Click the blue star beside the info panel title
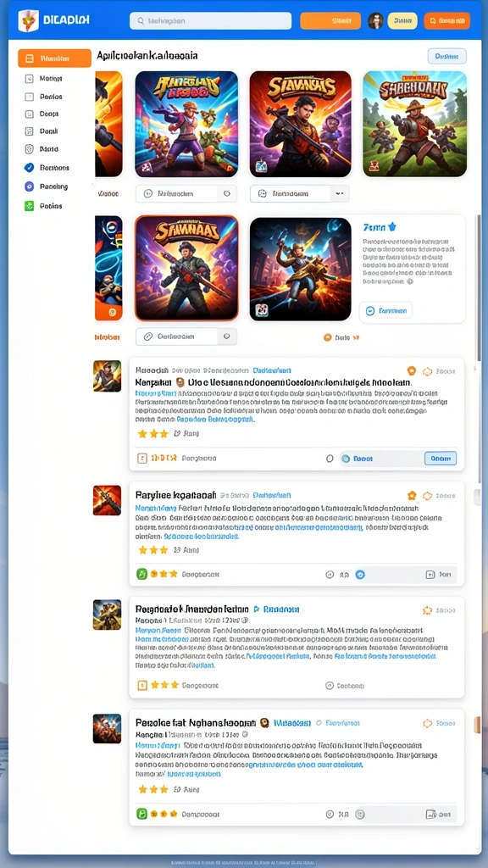 tap(392, 226)
